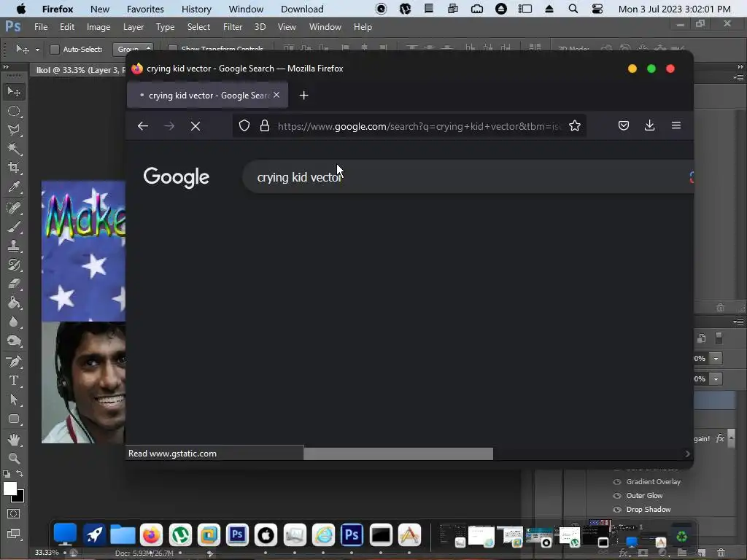Select the Blur tool
This screenshot has height=560, width=747.
tap(14, 322)
